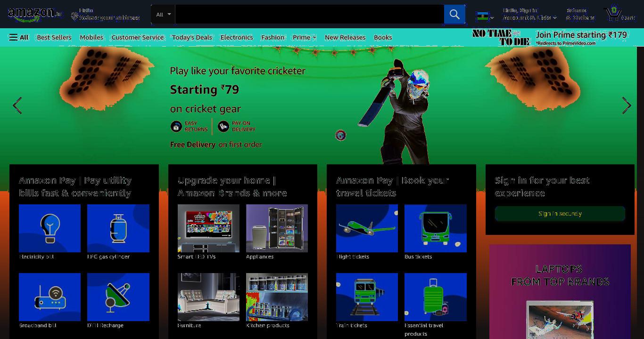
Task: Click 'Electricity bill' label
Action: (x=36, y=257)
